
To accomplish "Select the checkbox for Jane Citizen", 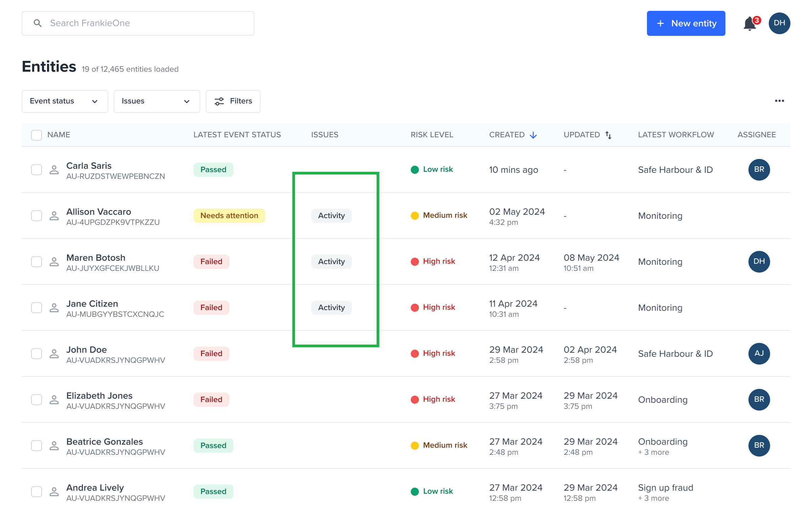I will (37, 308).
